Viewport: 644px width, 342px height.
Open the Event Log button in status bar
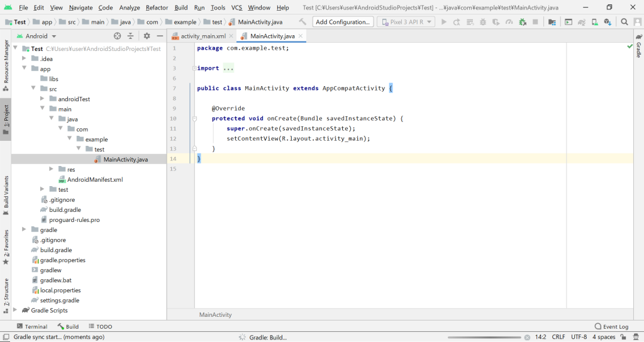coord(611,326)
